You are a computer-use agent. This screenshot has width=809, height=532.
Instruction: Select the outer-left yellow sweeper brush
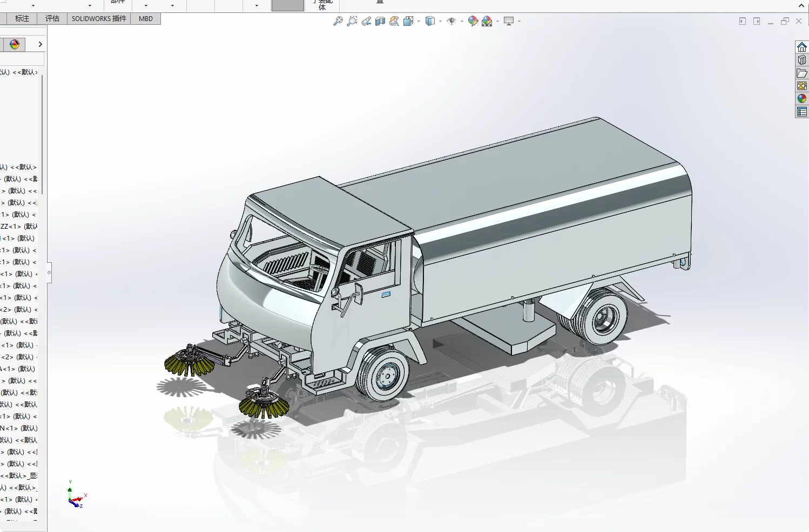coord(190,361)
